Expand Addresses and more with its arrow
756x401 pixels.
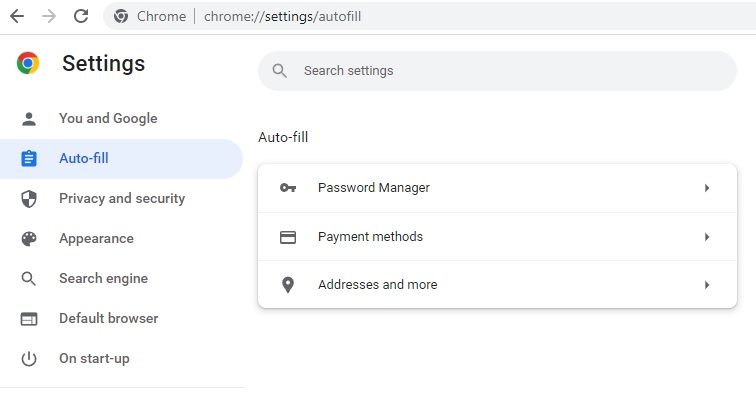[x=707, y=285]
